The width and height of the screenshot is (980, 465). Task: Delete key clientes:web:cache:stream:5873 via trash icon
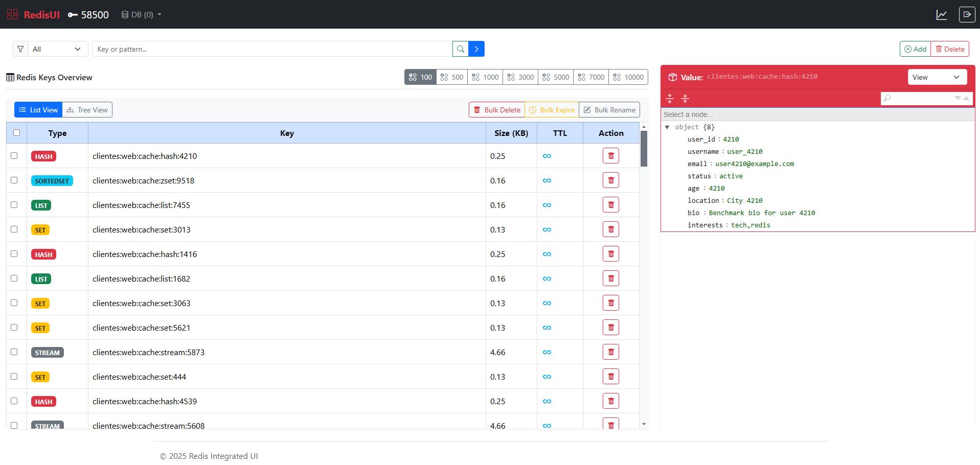(x=611, y=352)
